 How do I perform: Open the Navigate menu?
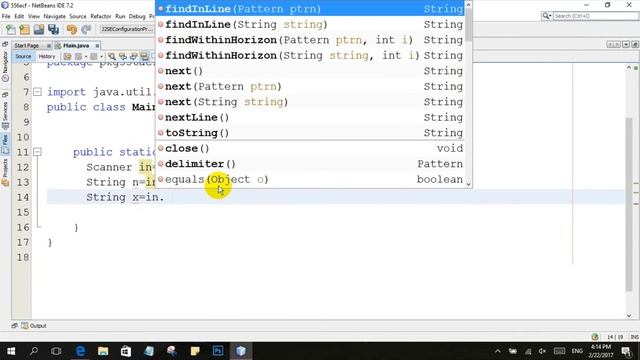click(55, 16)
